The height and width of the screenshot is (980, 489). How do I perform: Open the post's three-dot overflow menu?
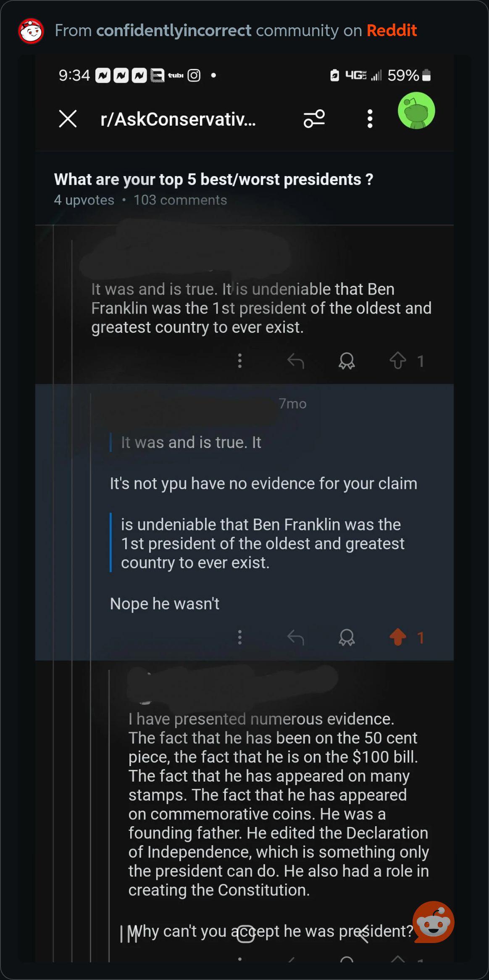point(370,119)
